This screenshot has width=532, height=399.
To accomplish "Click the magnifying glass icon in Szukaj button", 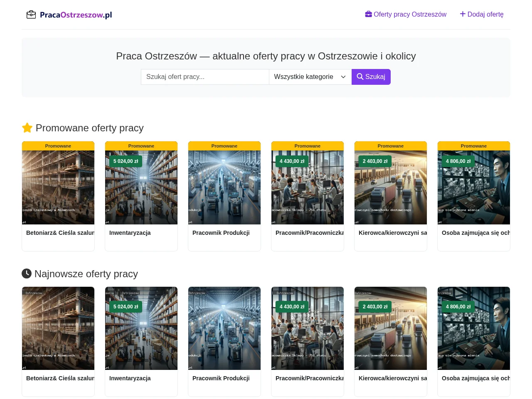I will pos(360,76).
